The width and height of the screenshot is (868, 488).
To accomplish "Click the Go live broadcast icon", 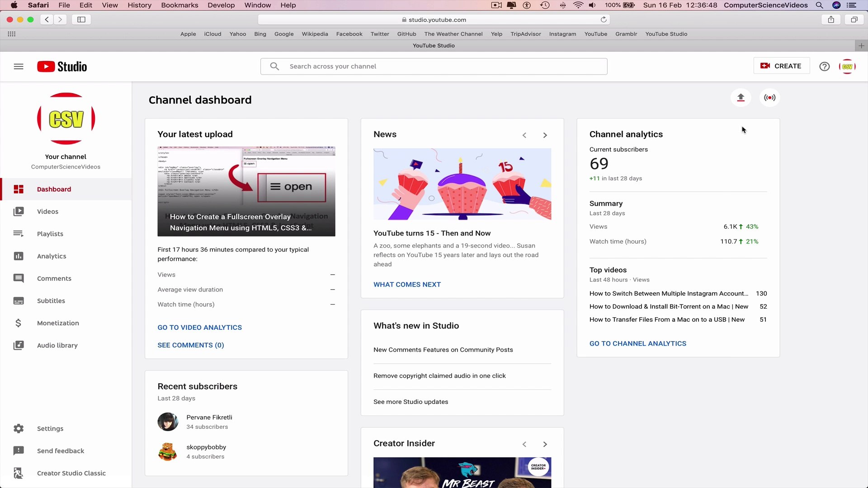I will click(x=769, y=97).
